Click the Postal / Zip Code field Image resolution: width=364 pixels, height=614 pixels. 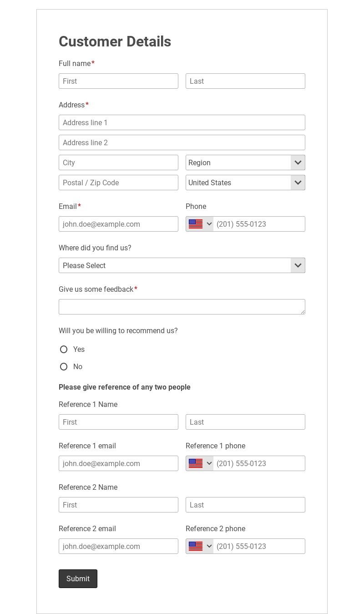[x=118, y=183]
